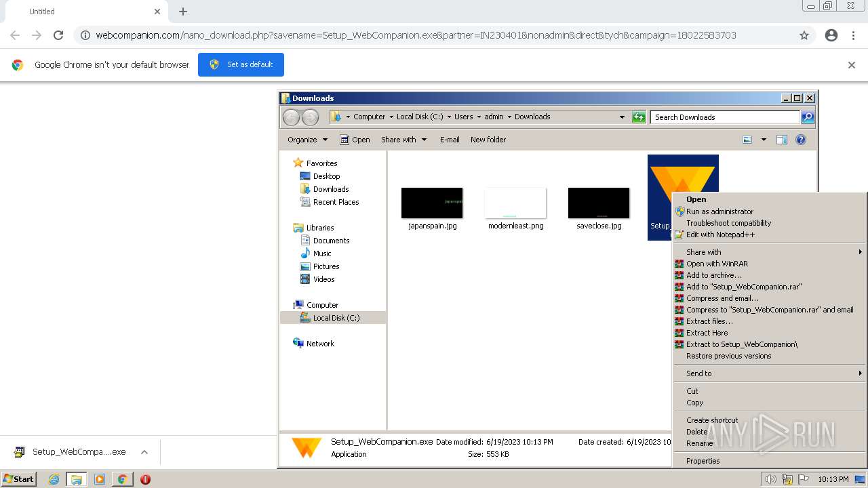868x488 pixels.
Task: Click the Open toolbar button
Action: tap(355, 140)
